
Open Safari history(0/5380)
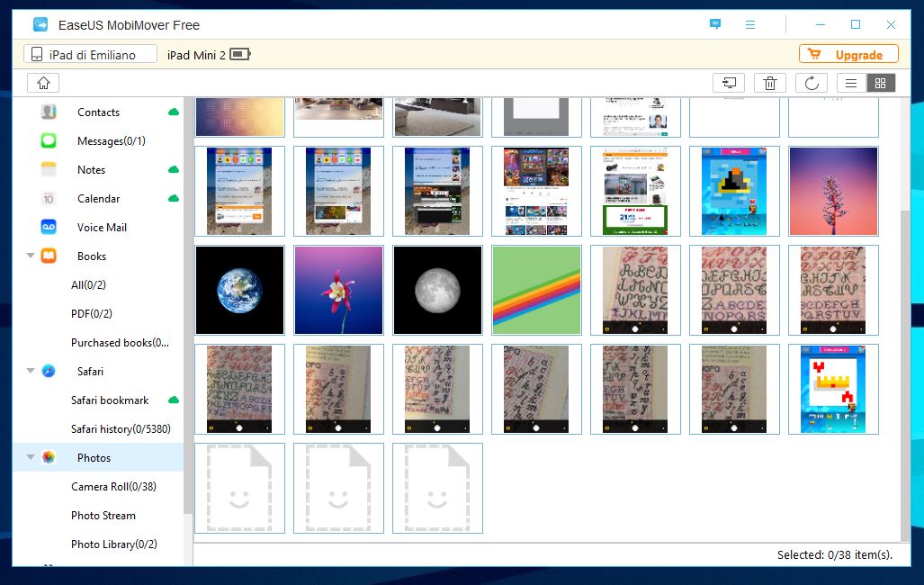[121, 429]
